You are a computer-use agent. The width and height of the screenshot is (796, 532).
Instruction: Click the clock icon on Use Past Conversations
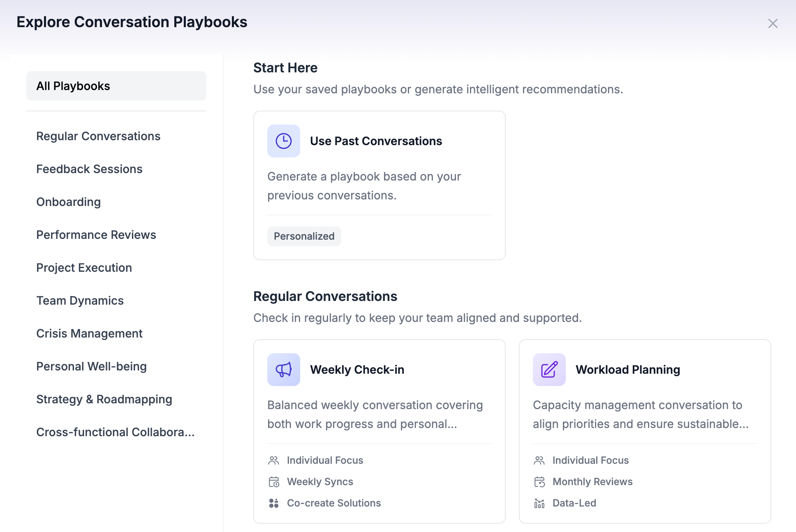pyautogui.click(x=283, y=141)
